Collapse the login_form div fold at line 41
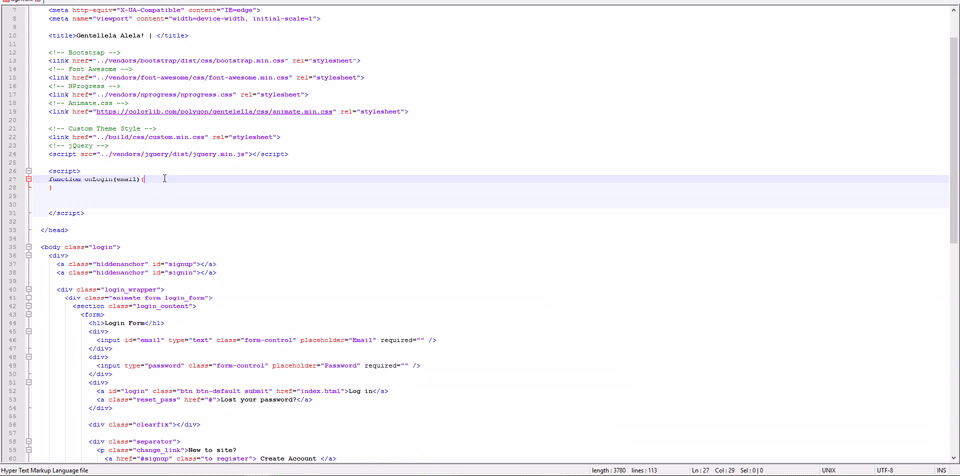 pyautogui.click(x=29, y=298)
